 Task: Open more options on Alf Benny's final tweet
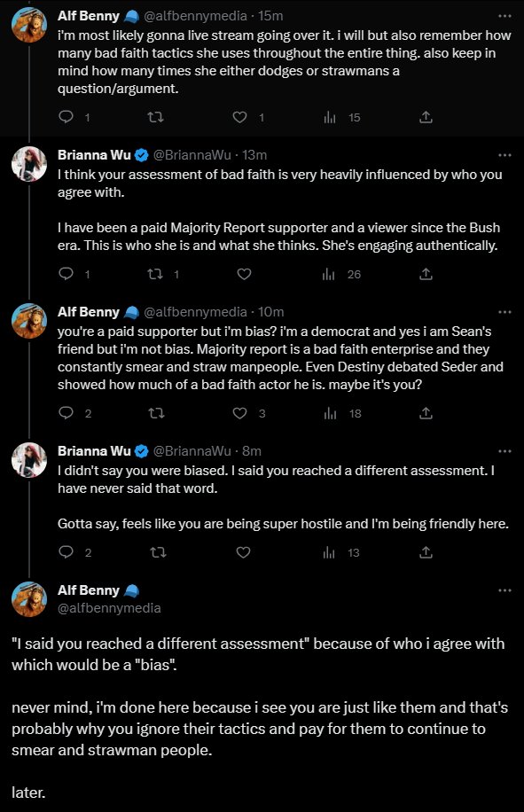[504, 591]
